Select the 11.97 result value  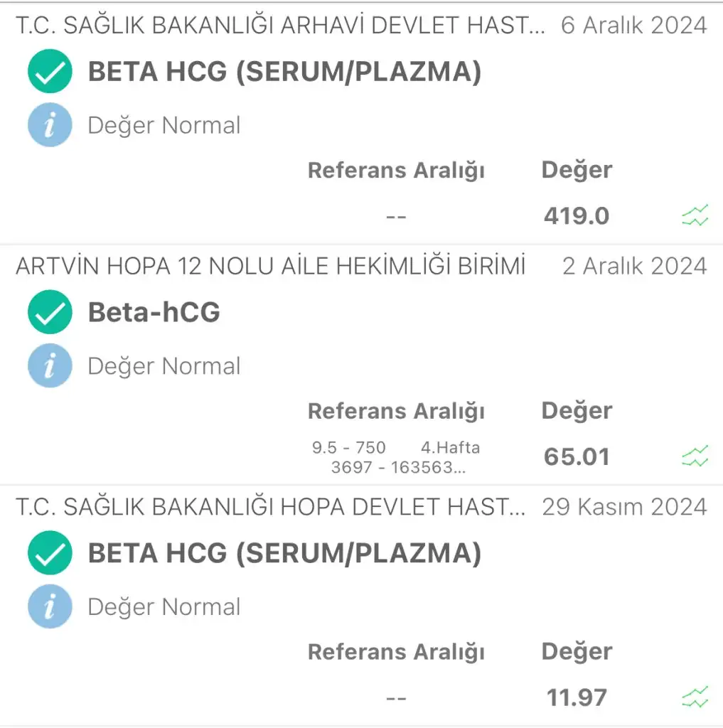(x=576, y=697)
